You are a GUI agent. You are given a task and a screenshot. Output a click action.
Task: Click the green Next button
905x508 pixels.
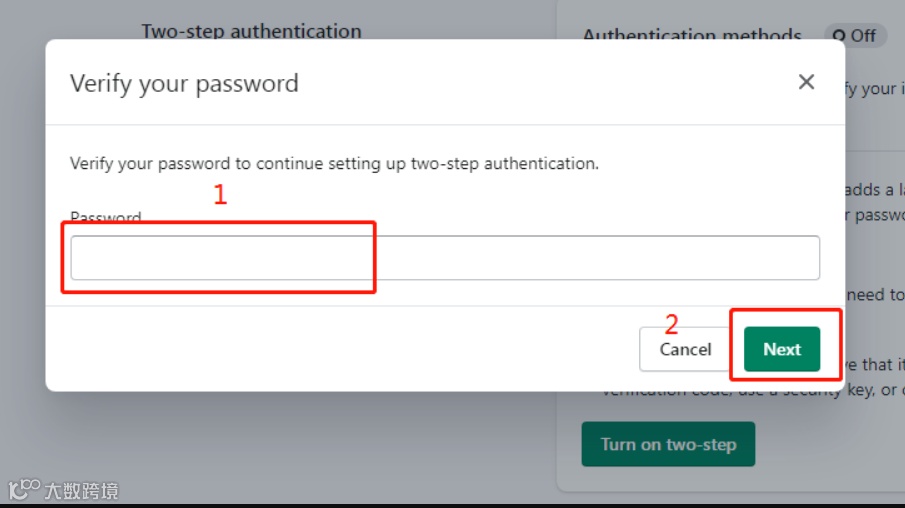[x=782, y=349]
